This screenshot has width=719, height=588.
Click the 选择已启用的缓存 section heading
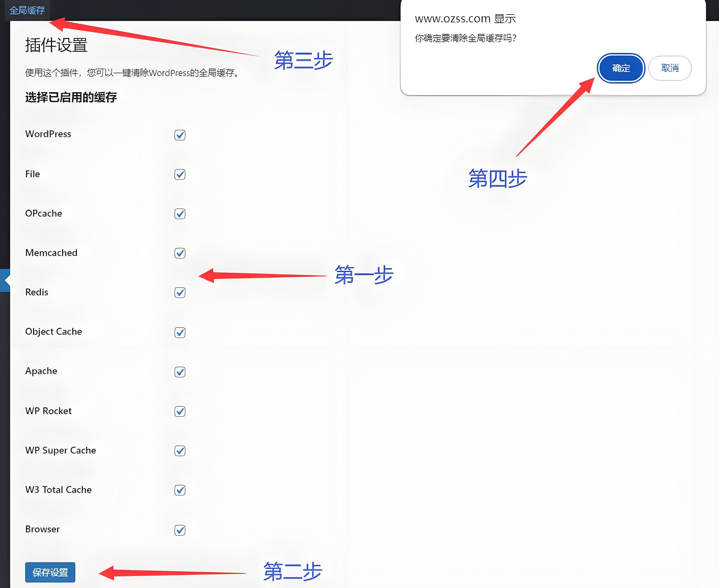pos(71,97)
